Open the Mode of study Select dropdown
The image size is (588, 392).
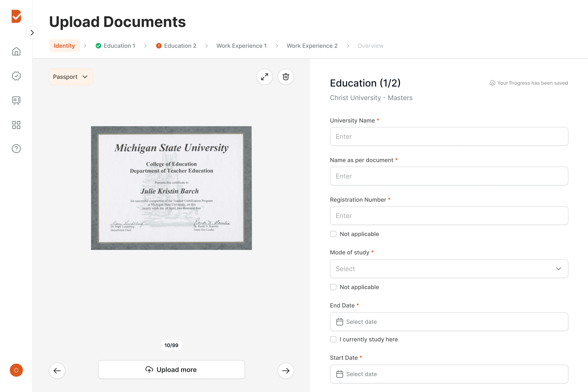point(449,269)
